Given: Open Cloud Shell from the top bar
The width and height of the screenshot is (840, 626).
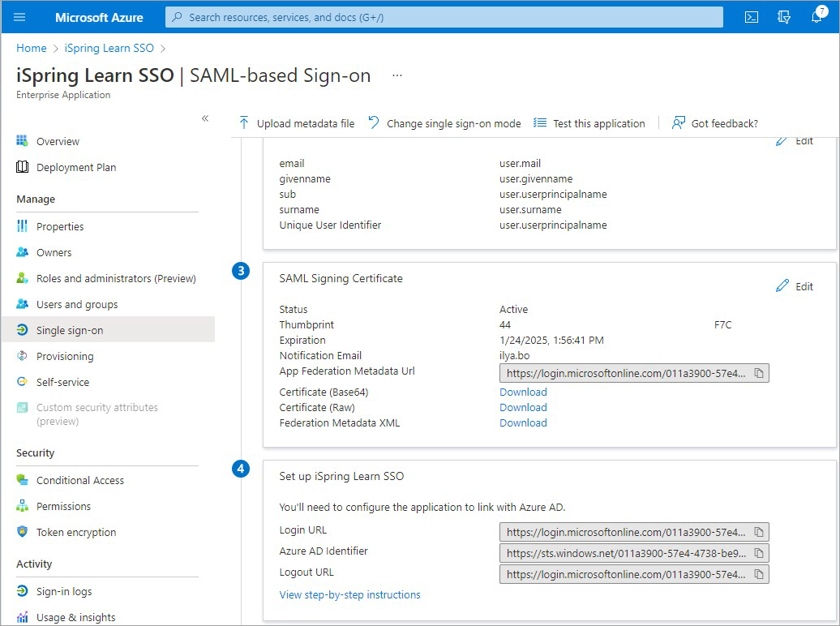Looking at the screenshot, I should click(x=752, y=17).
